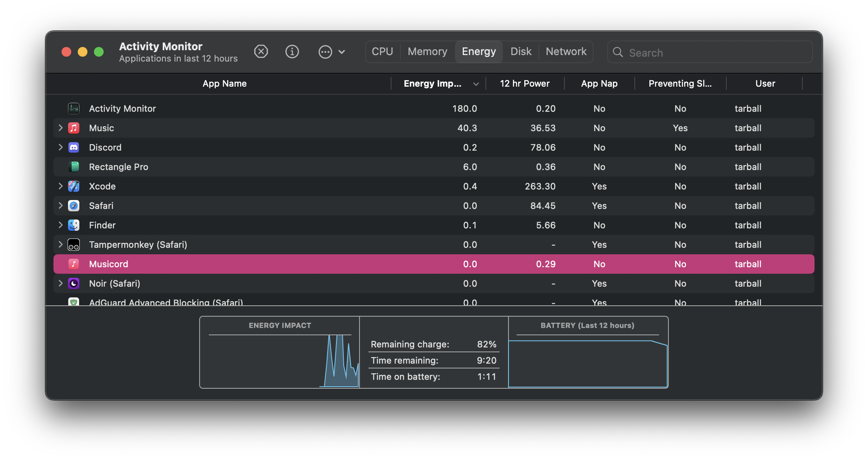Switch to the CPU tab
This screenshot has width=868, height=460.
(382, 52)
